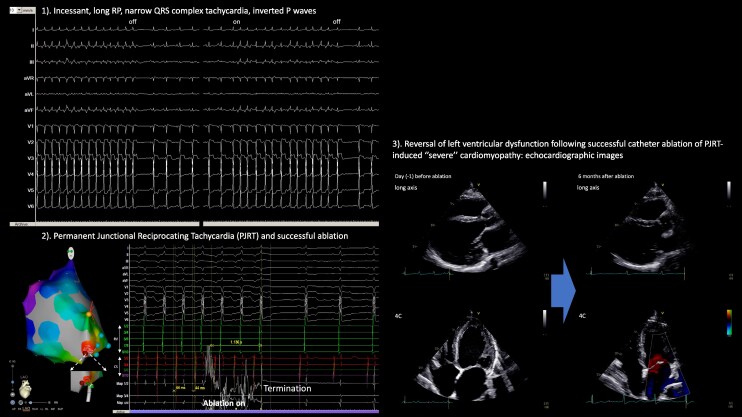
Task: Adjust the vertical zoom slider handle
Action: 12,382
